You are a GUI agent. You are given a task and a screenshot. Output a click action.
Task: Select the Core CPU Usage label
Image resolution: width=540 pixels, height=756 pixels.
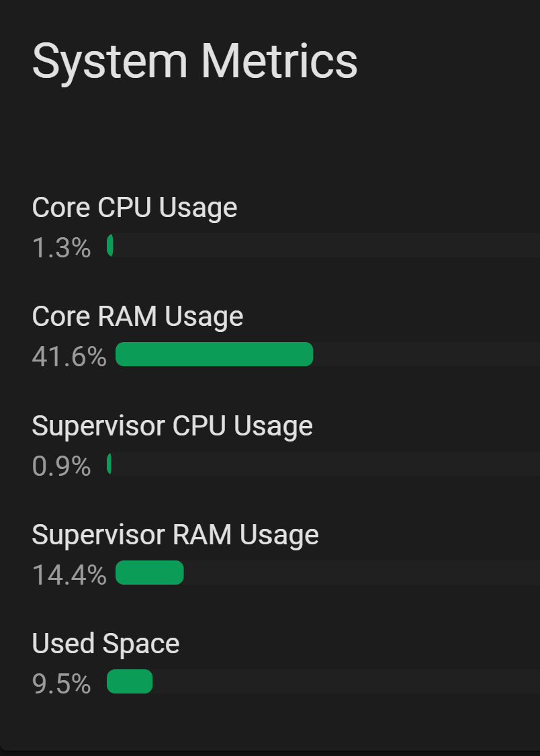(x=134, y=207)
